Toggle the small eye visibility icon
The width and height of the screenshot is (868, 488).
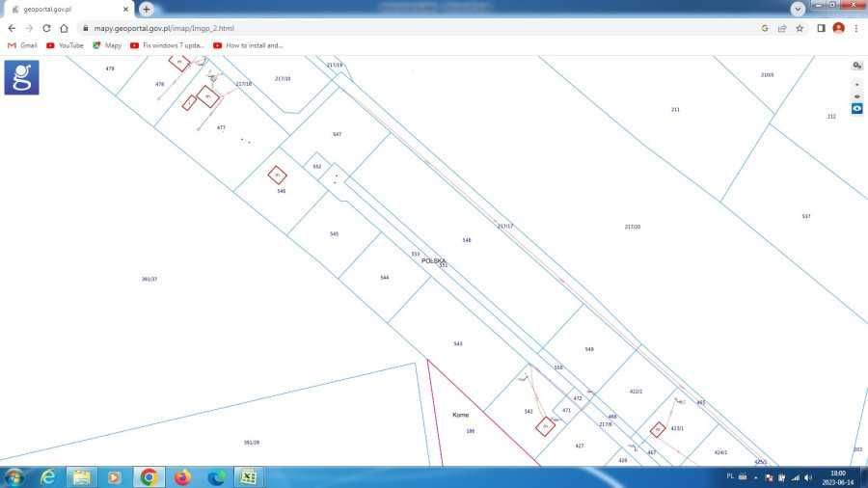(x=857, y=96)
